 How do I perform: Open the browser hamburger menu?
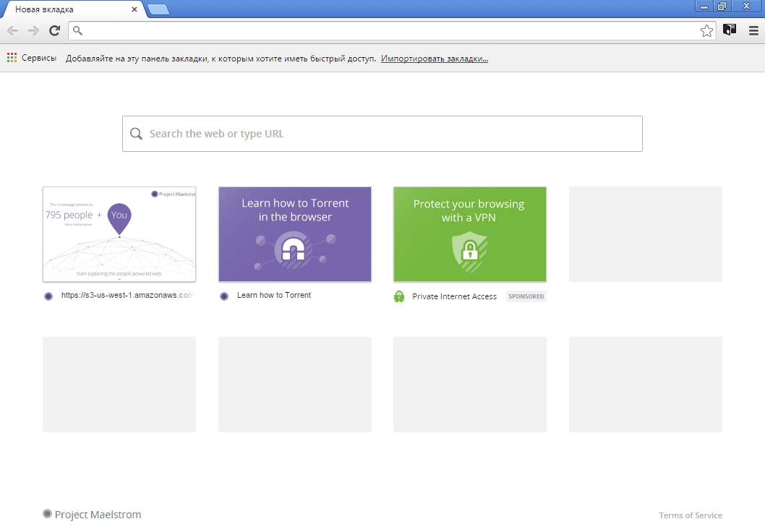[753, 31]
